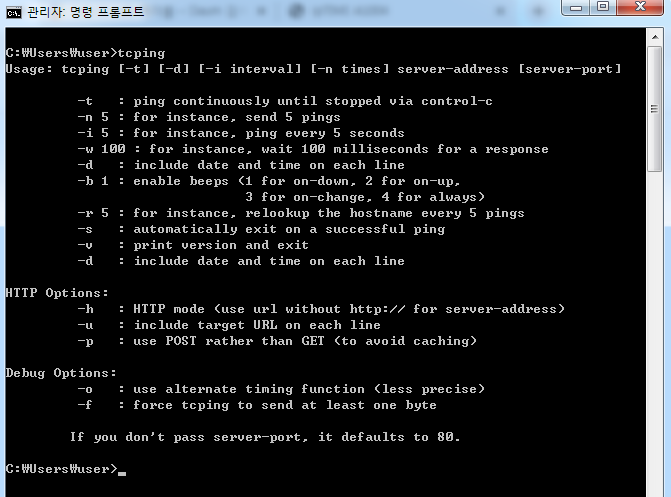Click the -o alternate timing function line
The image size is (671, 497).
[x=280, y=389]
